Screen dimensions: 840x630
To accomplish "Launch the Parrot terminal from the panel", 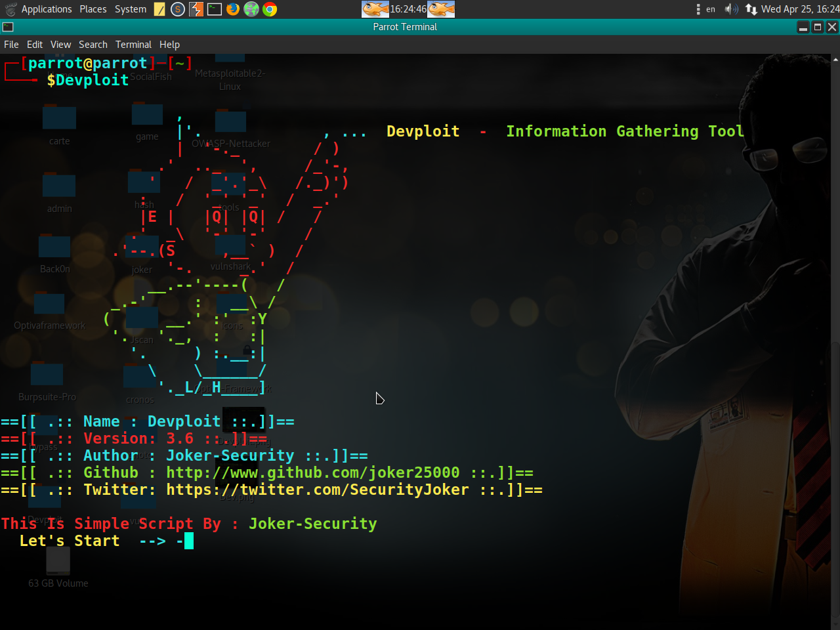I will click(x=213, y=9).
